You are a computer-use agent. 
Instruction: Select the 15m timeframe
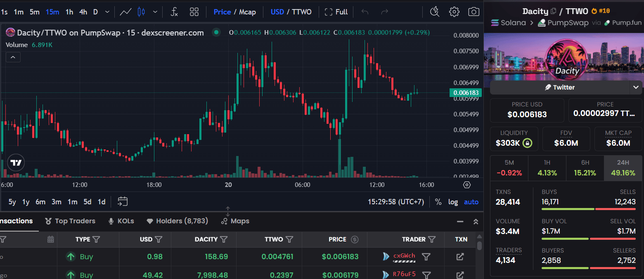(x=52, y=12)
